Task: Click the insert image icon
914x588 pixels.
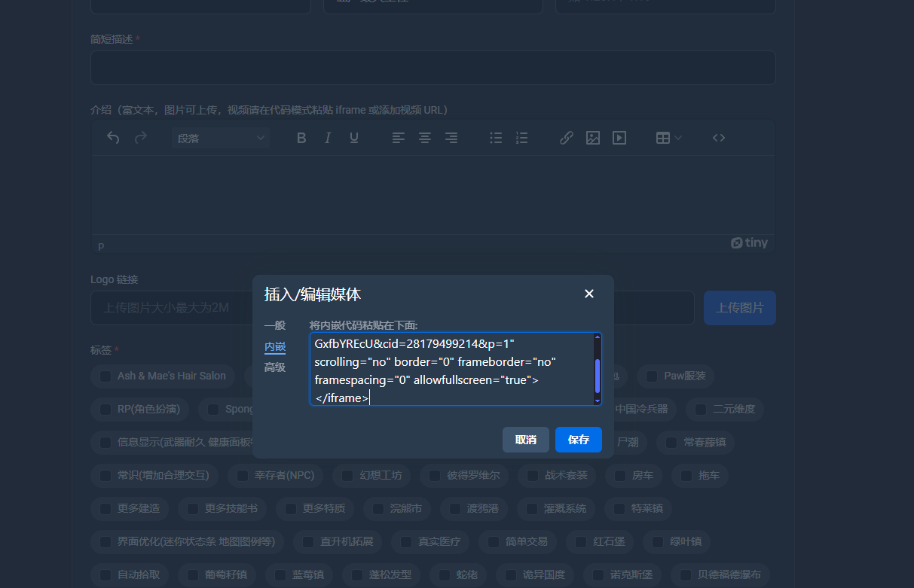Action: pos(593,138)
